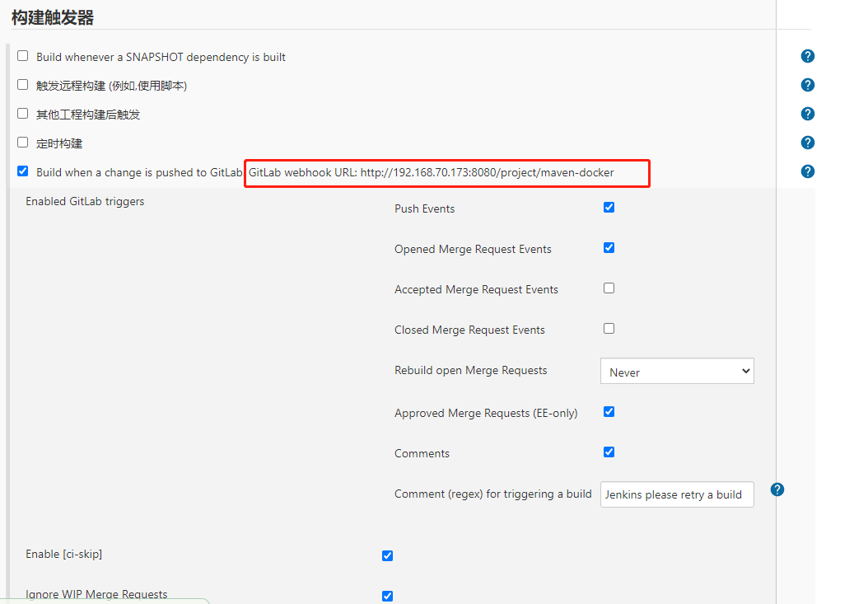This screenshot has height=604, width=868.
Task: Untick Opened Merge Request Events
Action: (609, 248)
